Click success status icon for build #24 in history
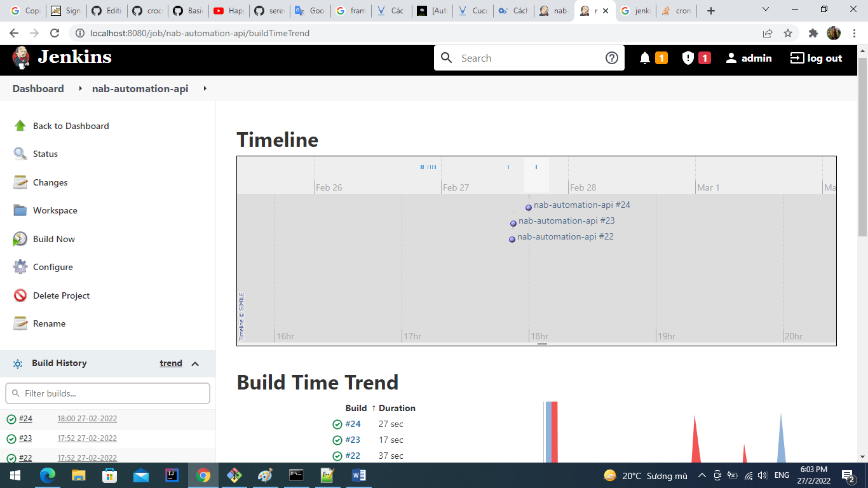 [11, 419]
